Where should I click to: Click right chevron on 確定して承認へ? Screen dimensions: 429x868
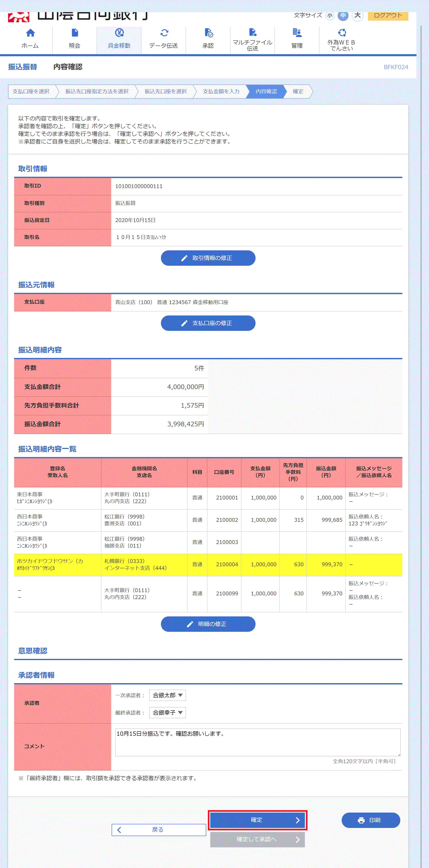tap(297, 839)
